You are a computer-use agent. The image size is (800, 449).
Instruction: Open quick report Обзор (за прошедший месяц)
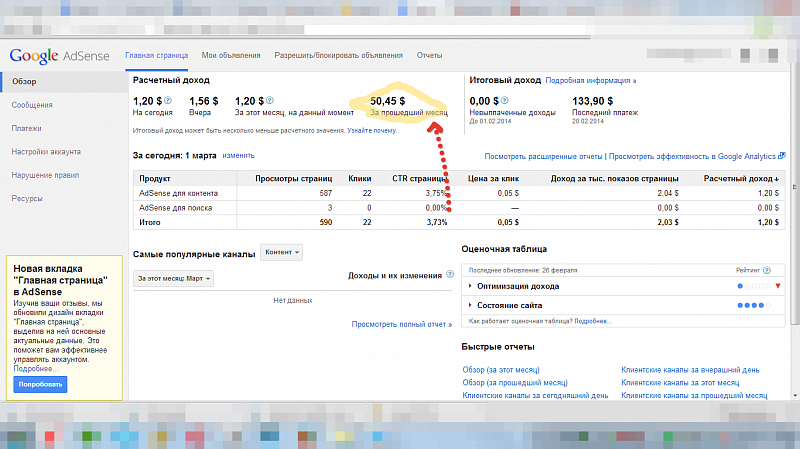coord(515,382)
